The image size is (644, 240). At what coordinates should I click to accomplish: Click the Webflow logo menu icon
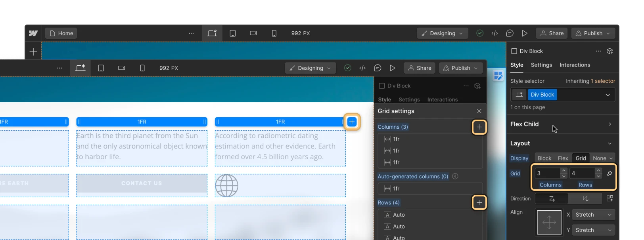point(33,33)
